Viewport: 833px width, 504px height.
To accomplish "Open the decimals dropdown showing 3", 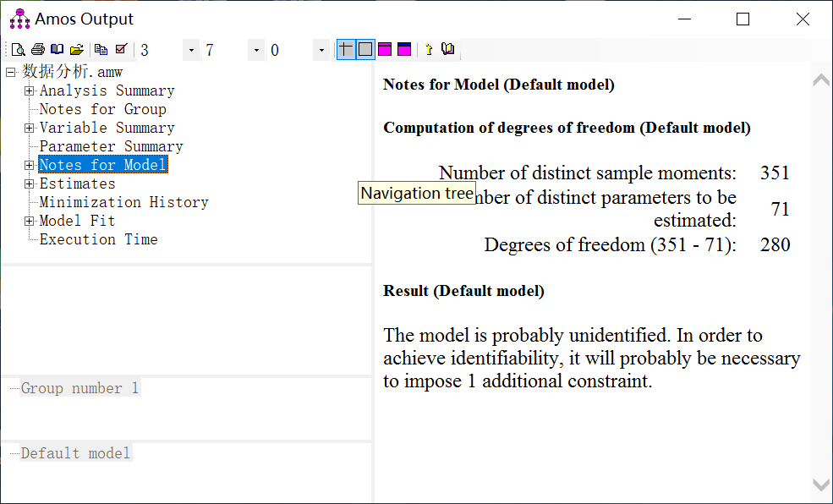I will coord(191,51).
